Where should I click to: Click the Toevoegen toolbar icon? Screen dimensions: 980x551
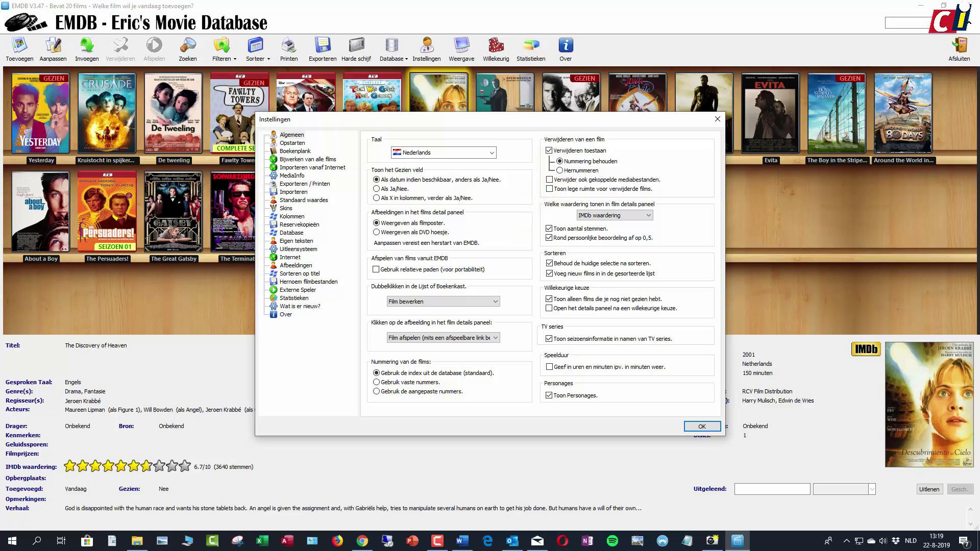pyautogui.click(x=19, y=46)
